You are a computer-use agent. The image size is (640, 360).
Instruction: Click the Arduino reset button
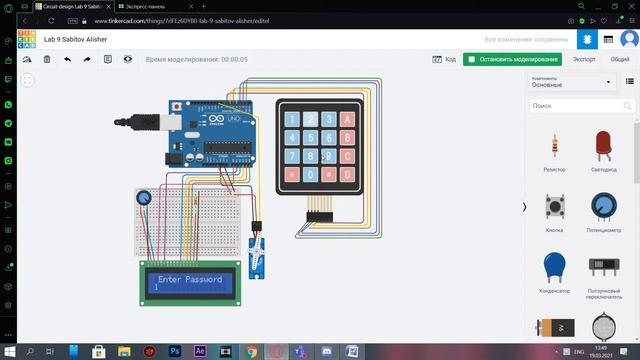tap(177, 107)
